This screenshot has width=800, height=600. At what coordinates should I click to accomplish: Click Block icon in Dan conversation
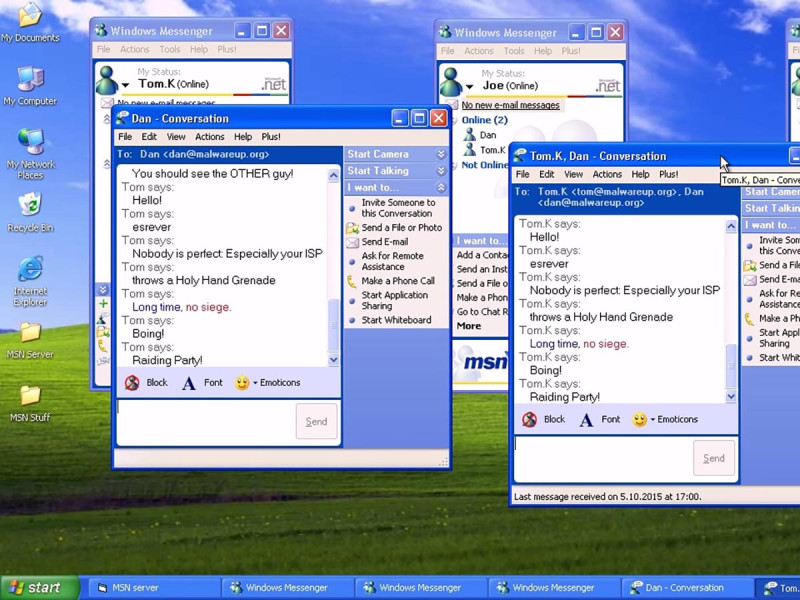click(132, 383)
